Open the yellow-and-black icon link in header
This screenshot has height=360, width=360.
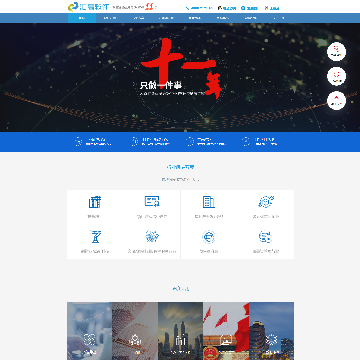(x=227, y=8)
